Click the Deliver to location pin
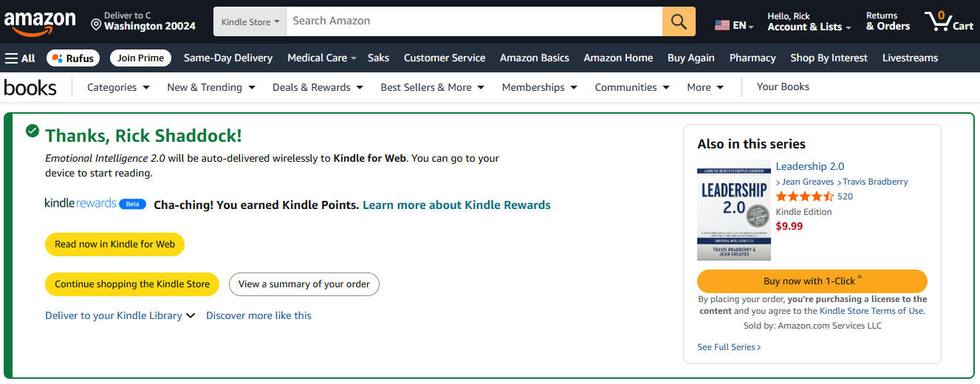 96,26
